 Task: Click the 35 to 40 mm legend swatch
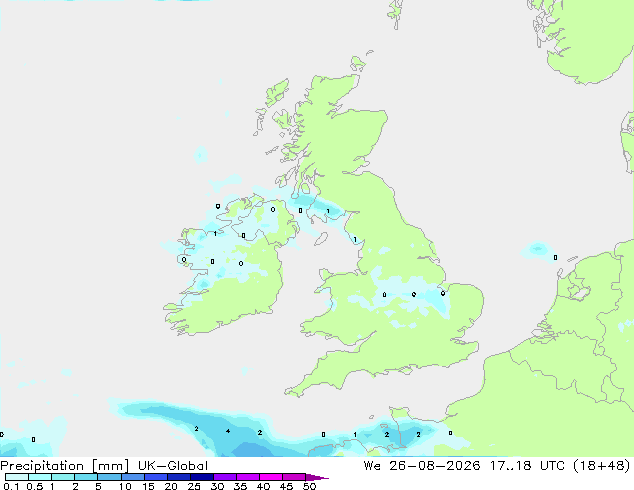pyautogui.click(x=247, y=477)
